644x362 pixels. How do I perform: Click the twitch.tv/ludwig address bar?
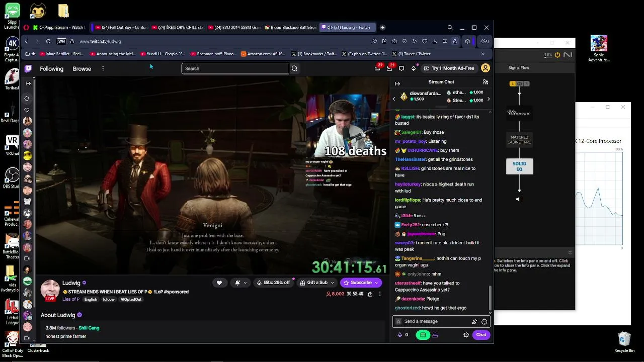[x=100, y=41]
